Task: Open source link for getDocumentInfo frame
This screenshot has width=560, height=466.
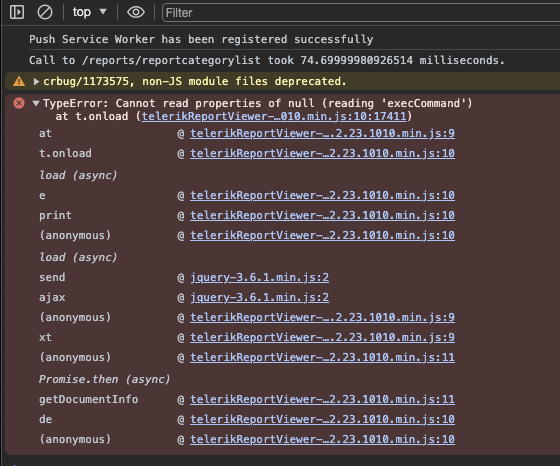Action: [322, 399]
